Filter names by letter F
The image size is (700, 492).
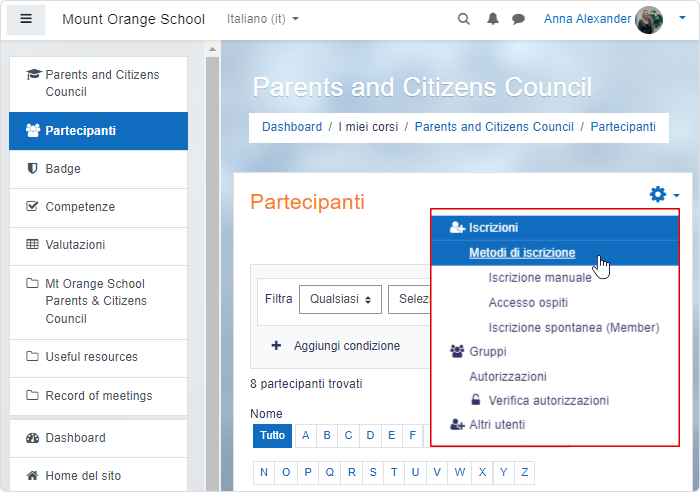click(412, 435)
